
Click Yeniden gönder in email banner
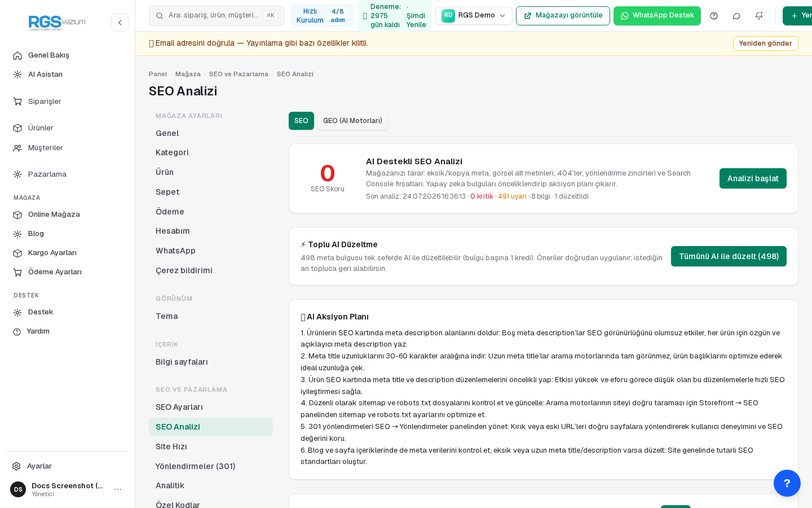(765, 43)
